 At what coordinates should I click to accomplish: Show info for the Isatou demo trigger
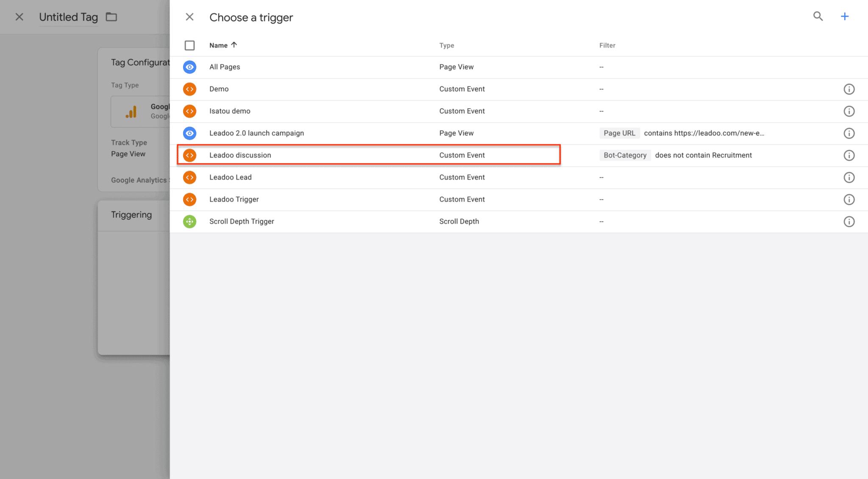coord(849,111)
